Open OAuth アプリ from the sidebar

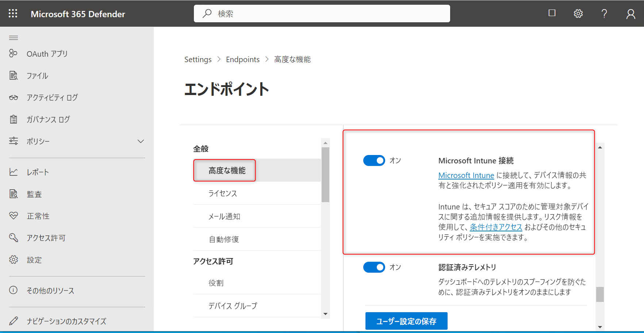[47, 54]
